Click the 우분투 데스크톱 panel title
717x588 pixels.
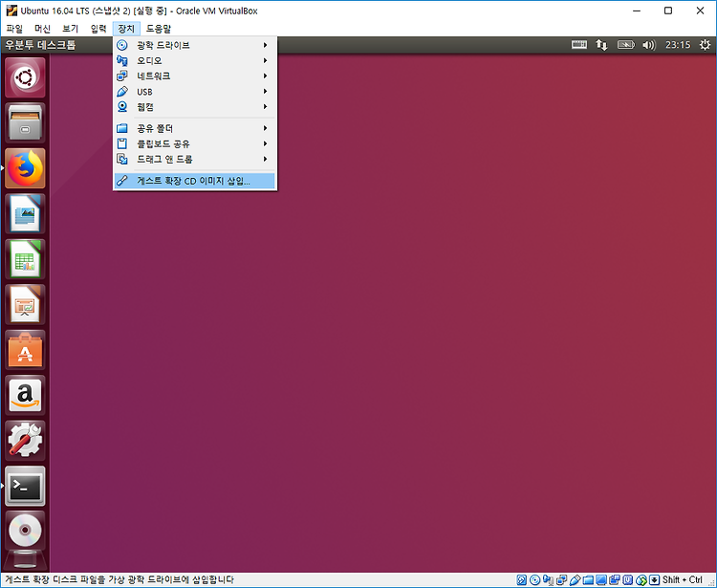click(x=40, y=45)
